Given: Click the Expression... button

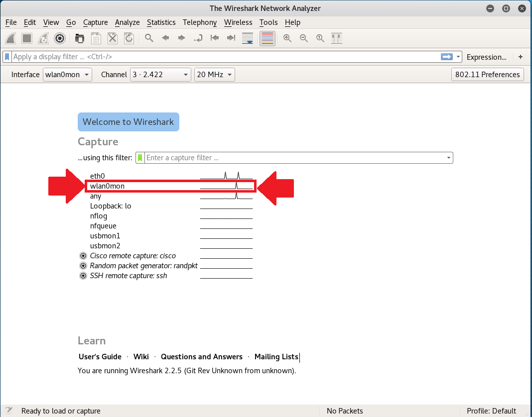Looking at the screenshot, I should [x=486, y=57].
